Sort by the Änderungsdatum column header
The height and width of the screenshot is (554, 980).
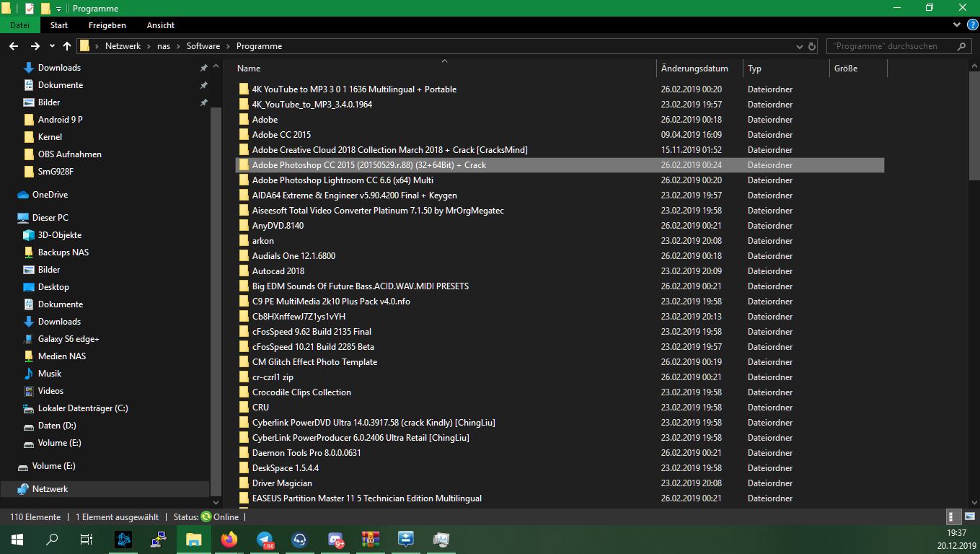pos(699,69)
